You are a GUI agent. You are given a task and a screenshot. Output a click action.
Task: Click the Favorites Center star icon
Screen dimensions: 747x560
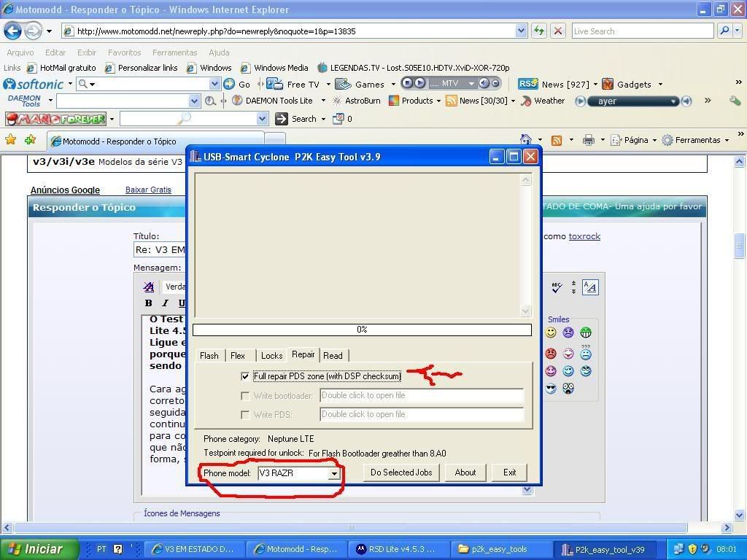[x=10, y=139]
